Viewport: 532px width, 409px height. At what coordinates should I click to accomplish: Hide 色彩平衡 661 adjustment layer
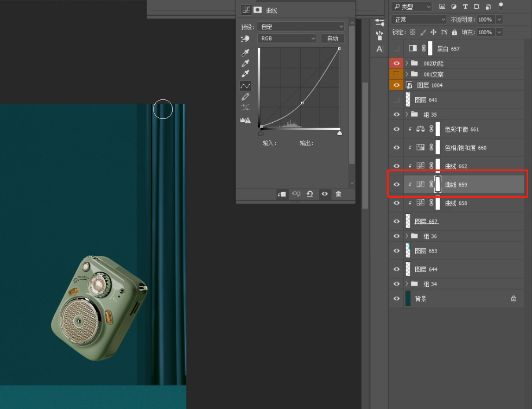point(396,129)
